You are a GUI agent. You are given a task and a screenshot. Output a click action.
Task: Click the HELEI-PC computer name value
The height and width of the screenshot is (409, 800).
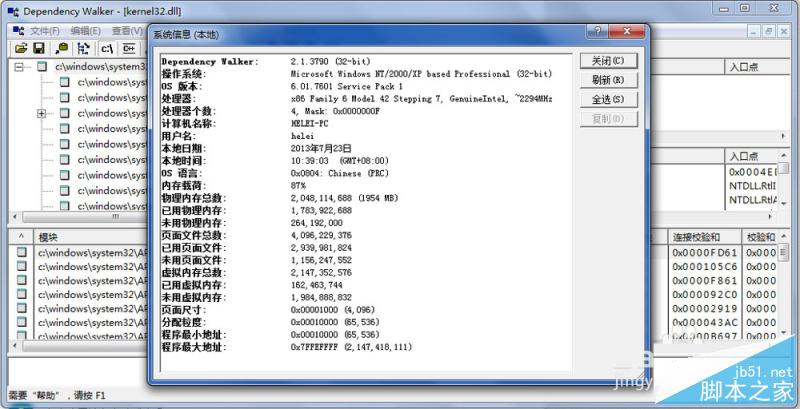(309, 123)
